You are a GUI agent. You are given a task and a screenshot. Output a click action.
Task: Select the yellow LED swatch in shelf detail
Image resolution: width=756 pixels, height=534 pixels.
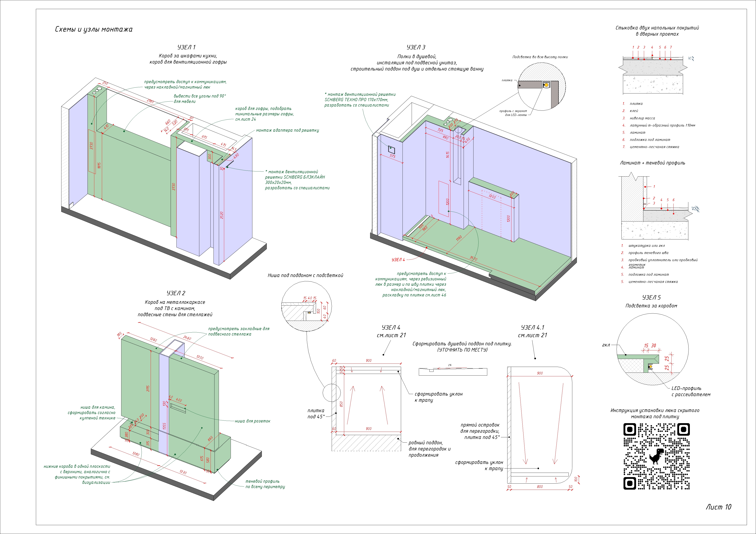pyautogui.click(x=547, y=85)
